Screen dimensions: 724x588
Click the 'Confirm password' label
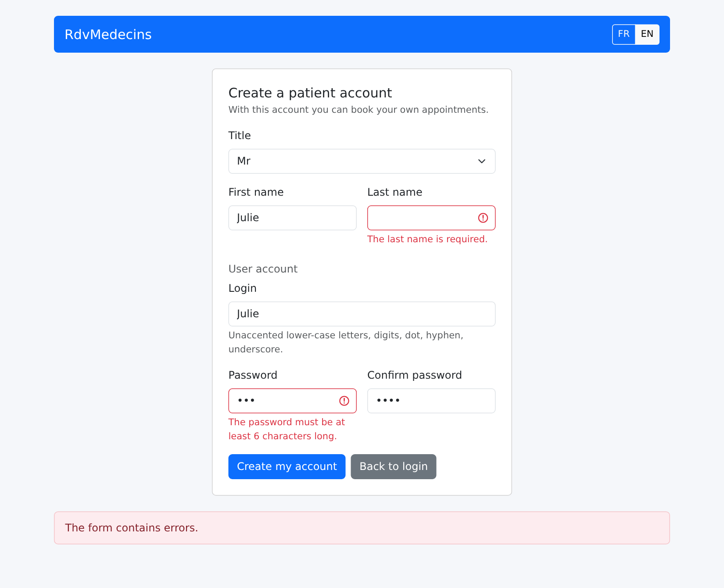click(x=415, y=375)
